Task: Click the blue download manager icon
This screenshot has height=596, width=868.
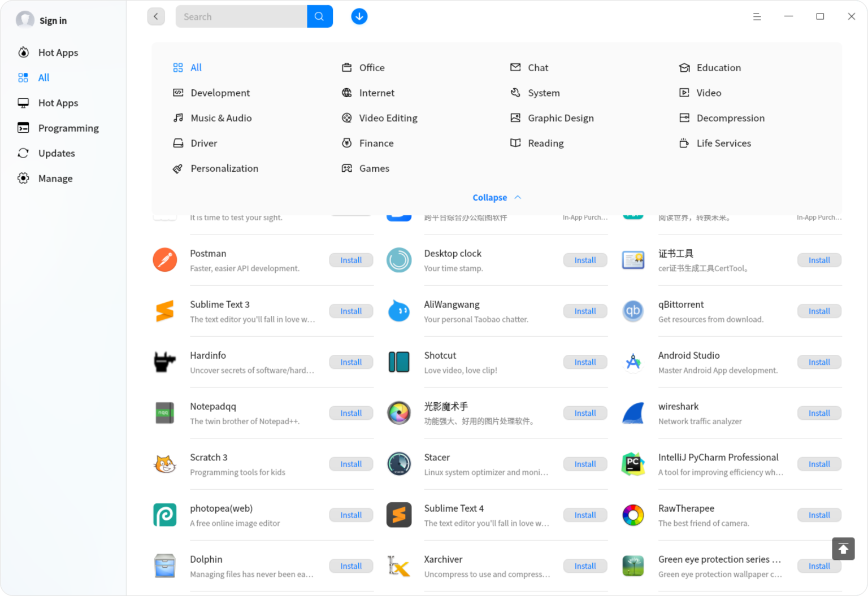Action: [x=359, y=16]
